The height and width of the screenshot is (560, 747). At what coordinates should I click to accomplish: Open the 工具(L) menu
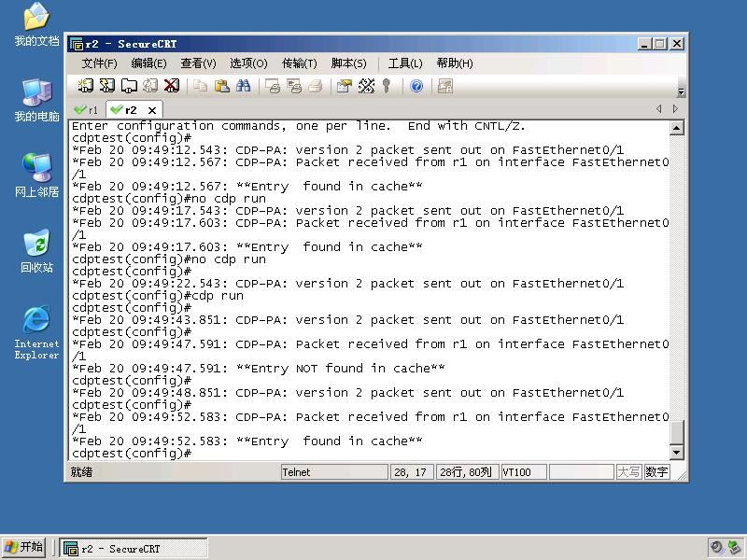pyautogui.click(x=405, y=63)
